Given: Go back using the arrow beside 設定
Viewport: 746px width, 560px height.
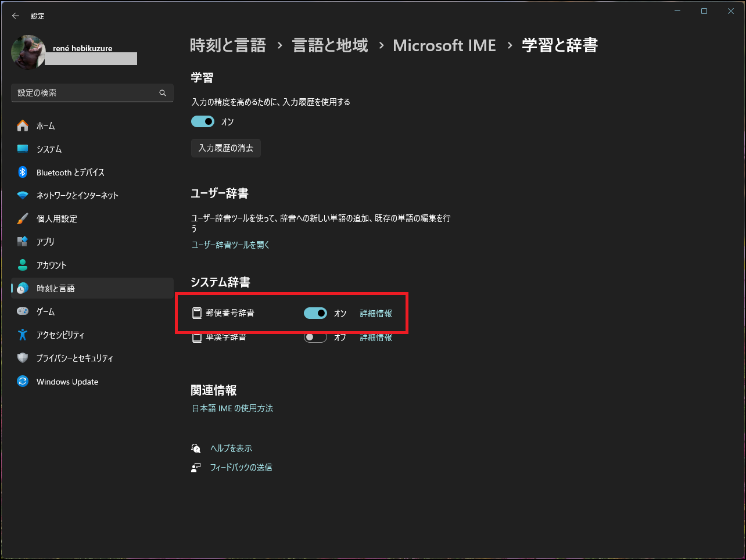Looking at the screenshot, I should click(x=16, y=16).
